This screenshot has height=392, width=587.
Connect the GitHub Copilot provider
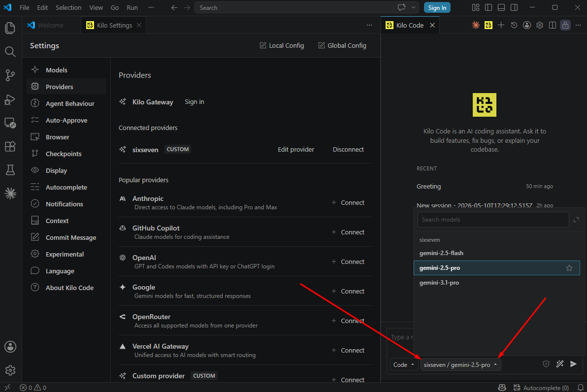coord(348,232)
